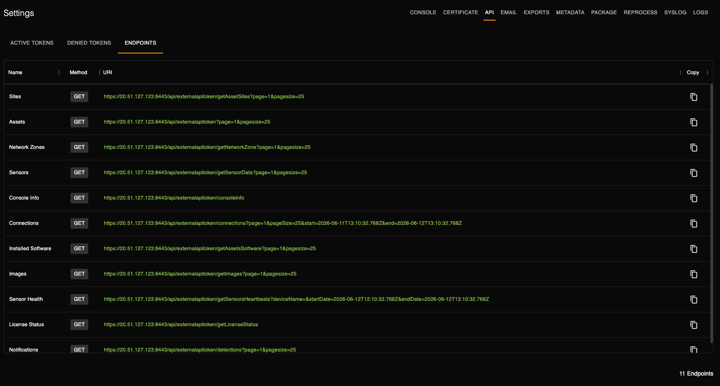Viewport: 720px width, 386px height.
Task: Click the GET badge in Connections row
Action: point(79,223)
